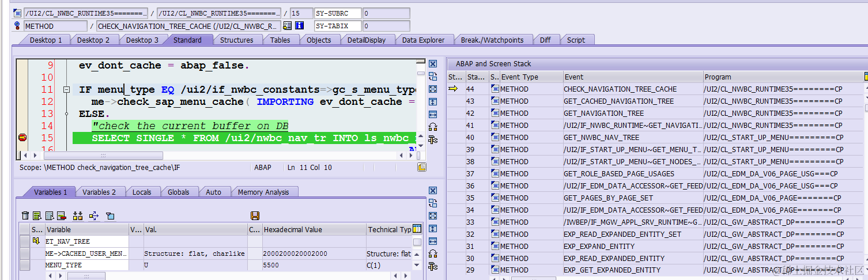Image resolution: width=868 pixels, height=280 pixels.
Task: Select row header of ET_NAV_TREE variable
Action: (x=25, y=241)
